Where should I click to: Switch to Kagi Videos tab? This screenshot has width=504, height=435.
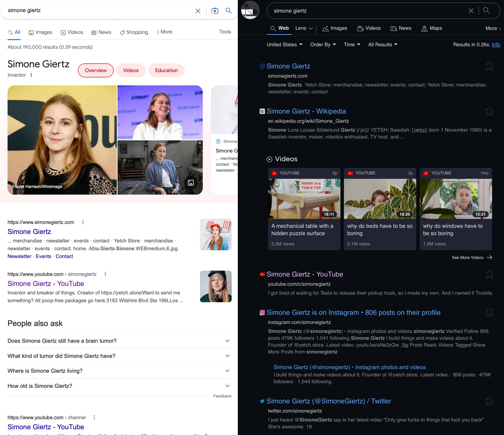(x=369, y=28)
